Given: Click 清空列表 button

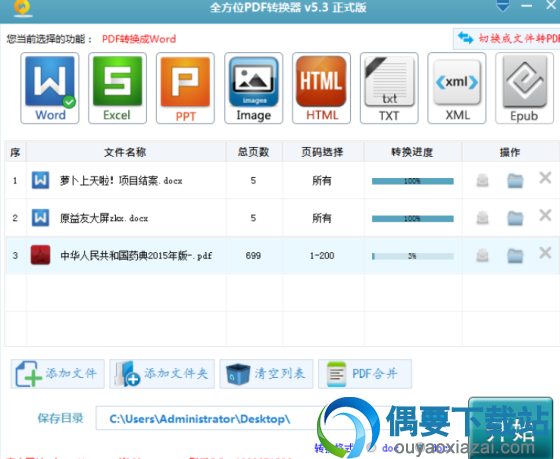Looking at the screenshot, I should [x=266, y=374].
